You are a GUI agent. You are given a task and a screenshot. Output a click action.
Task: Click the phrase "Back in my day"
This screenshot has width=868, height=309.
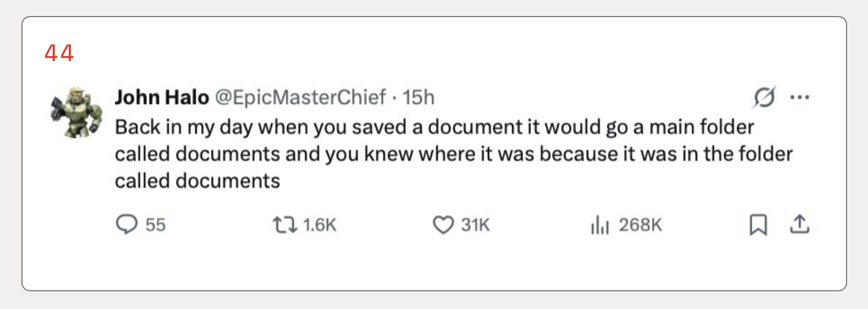(x=164, y=127)
